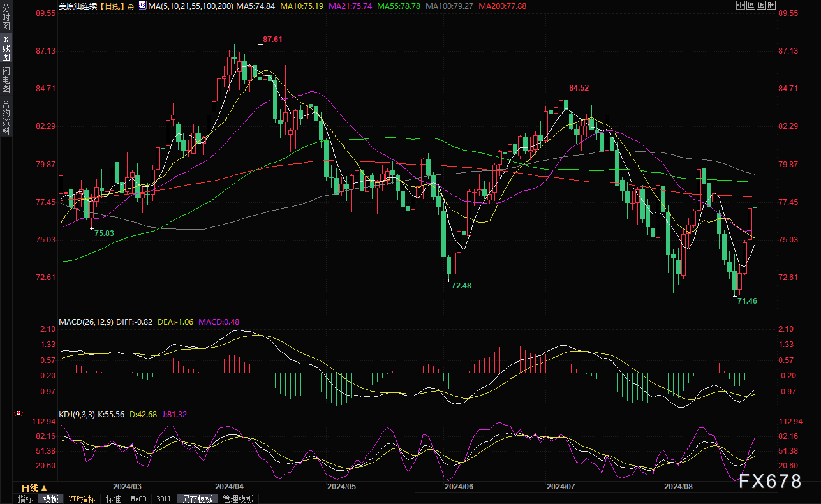Image resolution: width=821 pixels, height=504 pixels.
Task: Click the circled-plus icon beside 【日线】
Action: (x=131, y=6)
